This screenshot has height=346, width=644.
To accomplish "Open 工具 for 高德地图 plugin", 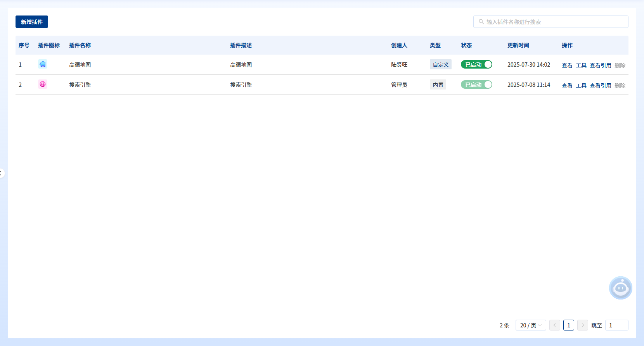I will pos(581,65).
